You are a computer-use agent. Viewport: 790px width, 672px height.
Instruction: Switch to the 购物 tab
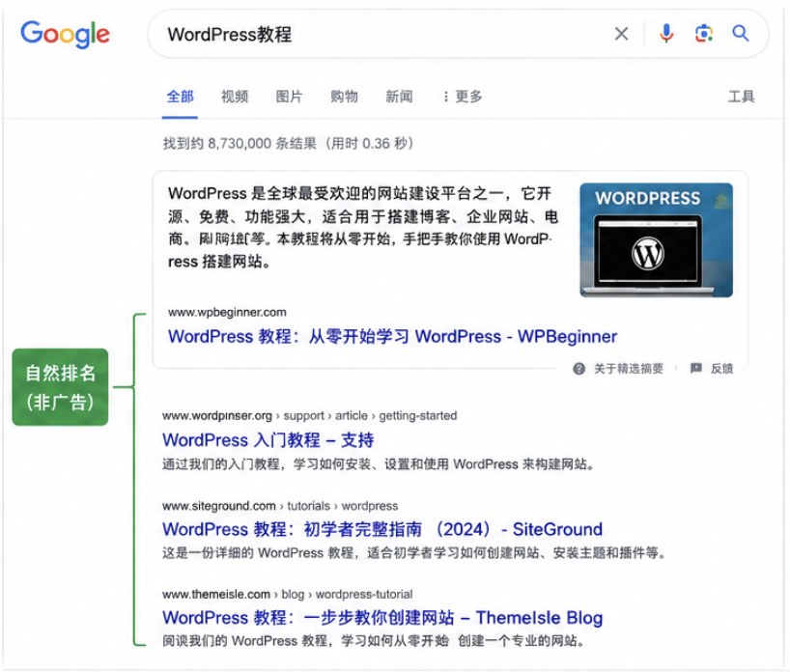[x=344, y=97]
